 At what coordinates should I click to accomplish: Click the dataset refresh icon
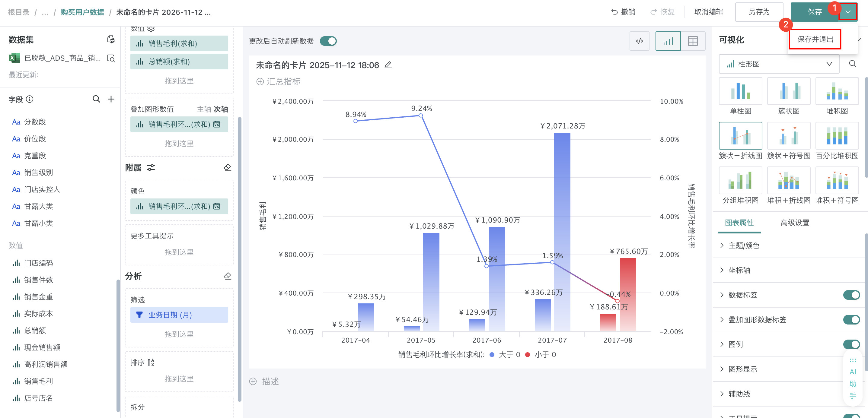point(111,40)
